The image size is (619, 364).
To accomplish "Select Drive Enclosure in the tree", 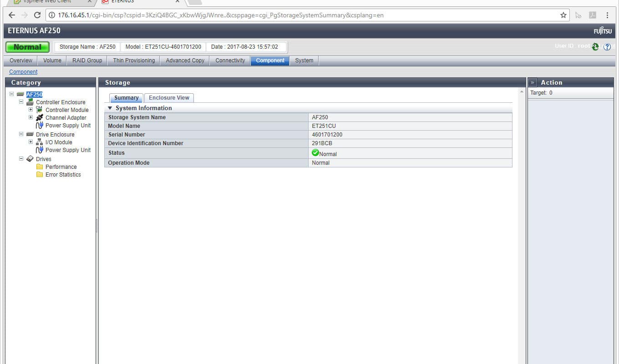I will (x=55, y=135).
